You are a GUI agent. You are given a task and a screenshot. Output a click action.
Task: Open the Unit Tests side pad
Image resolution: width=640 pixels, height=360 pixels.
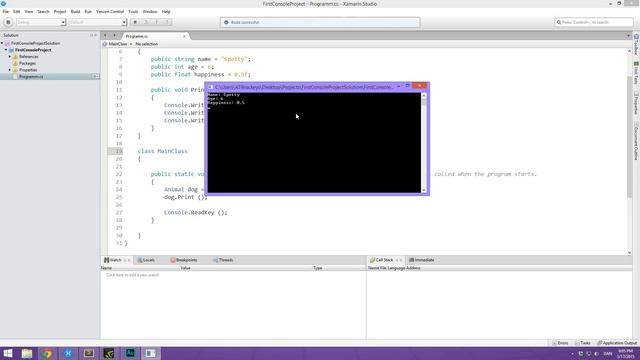coord(636,73)
